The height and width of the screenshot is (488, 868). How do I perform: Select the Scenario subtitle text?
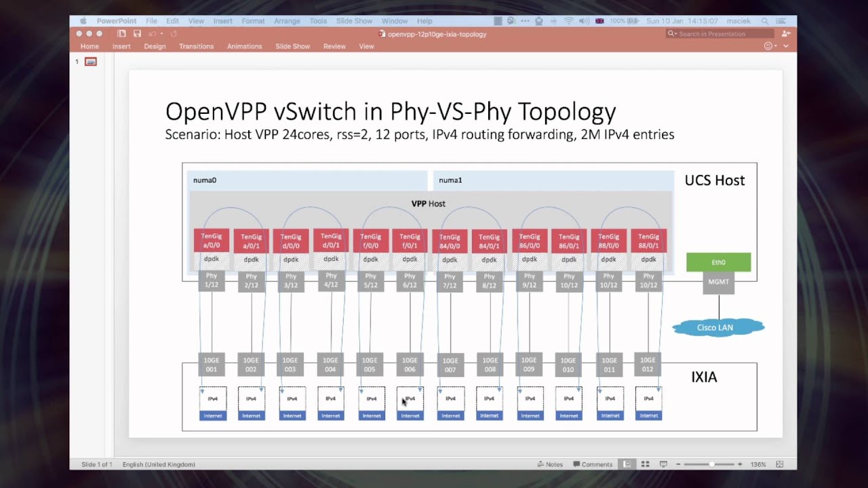point(420,134)
